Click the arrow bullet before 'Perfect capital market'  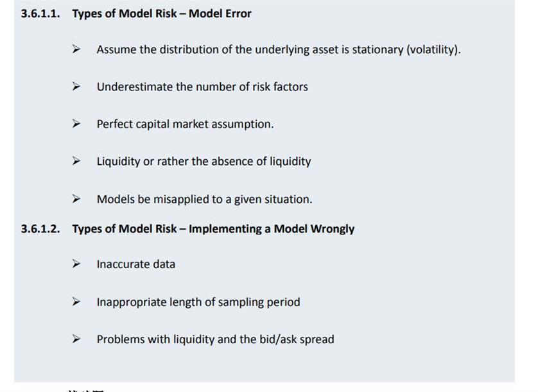tap(76, 123)
